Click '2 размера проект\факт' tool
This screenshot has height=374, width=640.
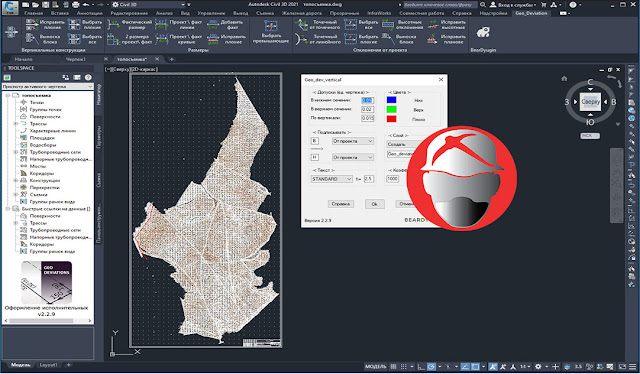(130, 39)
